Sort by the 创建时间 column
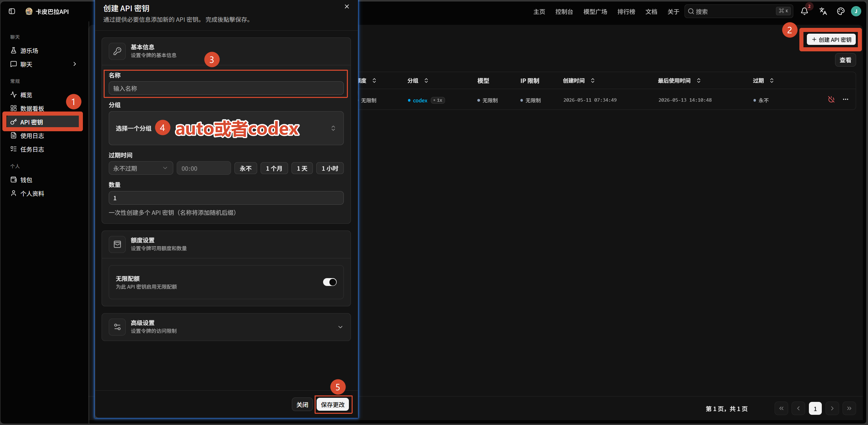 [x=579, y=81]
